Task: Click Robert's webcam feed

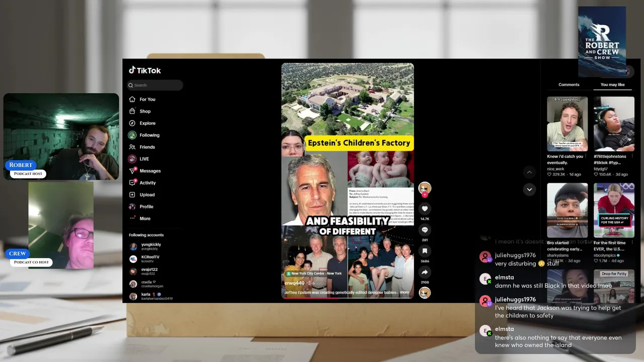Action: click(61, 136)
